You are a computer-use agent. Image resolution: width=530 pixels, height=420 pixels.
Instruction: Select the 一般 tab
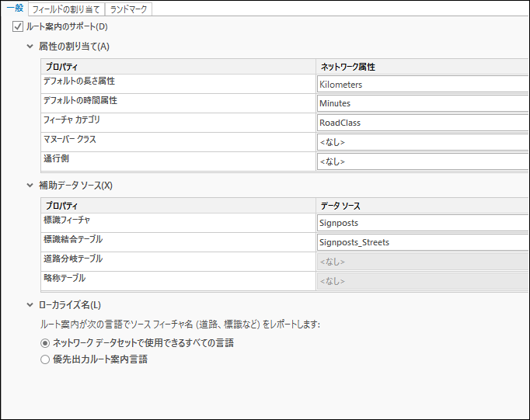[x=15, y=8]
